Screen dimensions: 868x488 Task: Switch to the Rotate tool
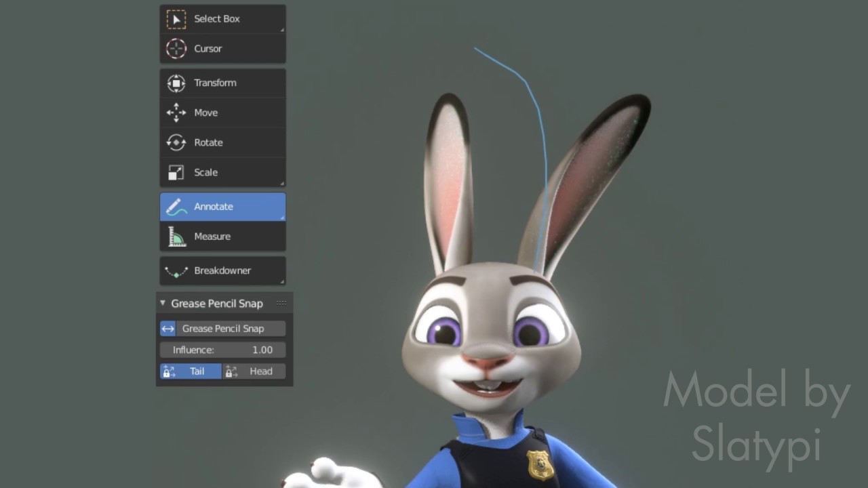pos(222,142)
